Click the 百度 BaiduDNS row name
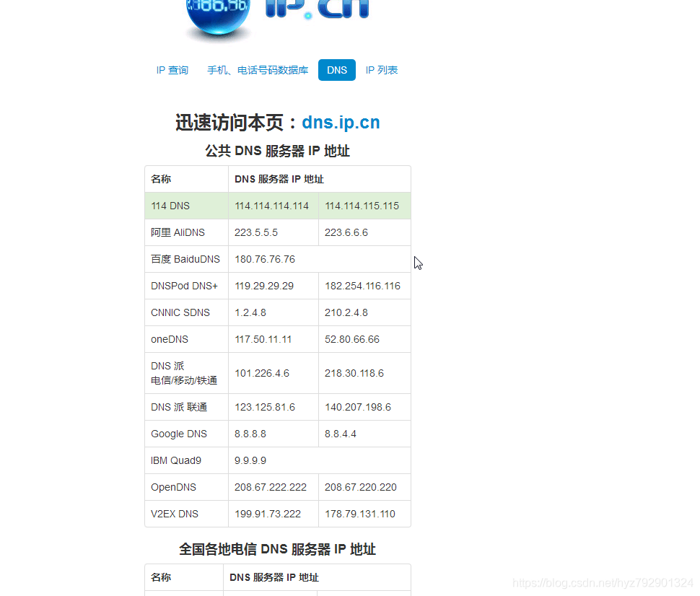 pyautogui.click(x=185, y=259)
